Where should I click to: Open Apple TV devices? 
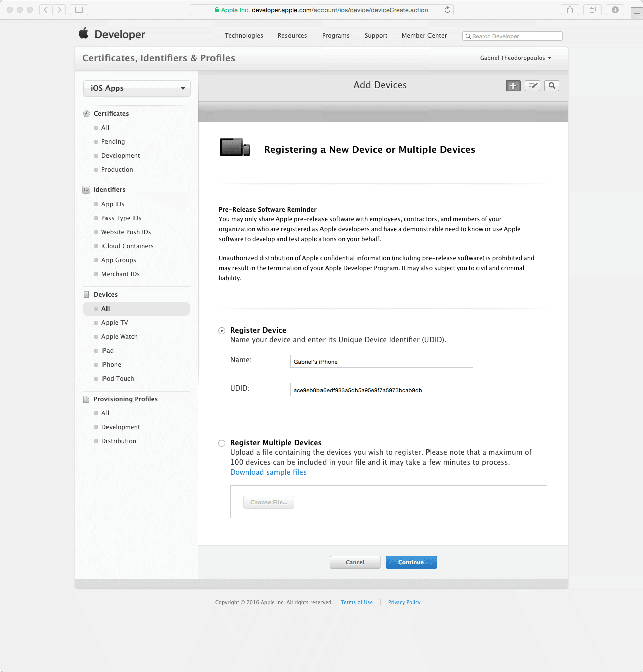(x=115, y=323)
